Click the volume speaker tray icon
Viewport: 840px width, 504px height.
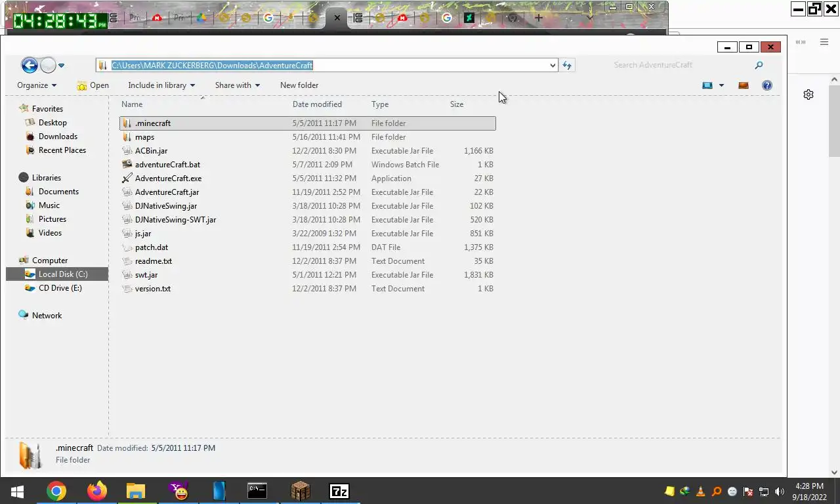click(780, 492)
